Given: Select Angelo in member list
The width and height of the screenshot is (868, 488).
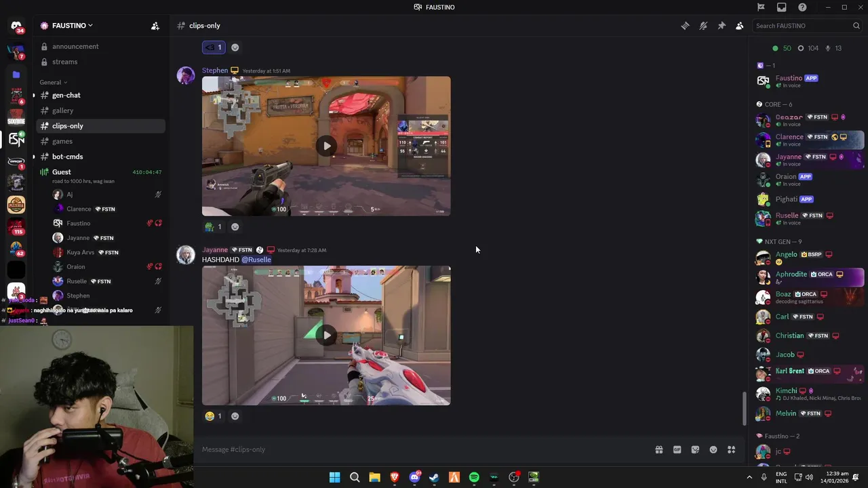Looking at the screenshot, I should (x=809, y=258).
